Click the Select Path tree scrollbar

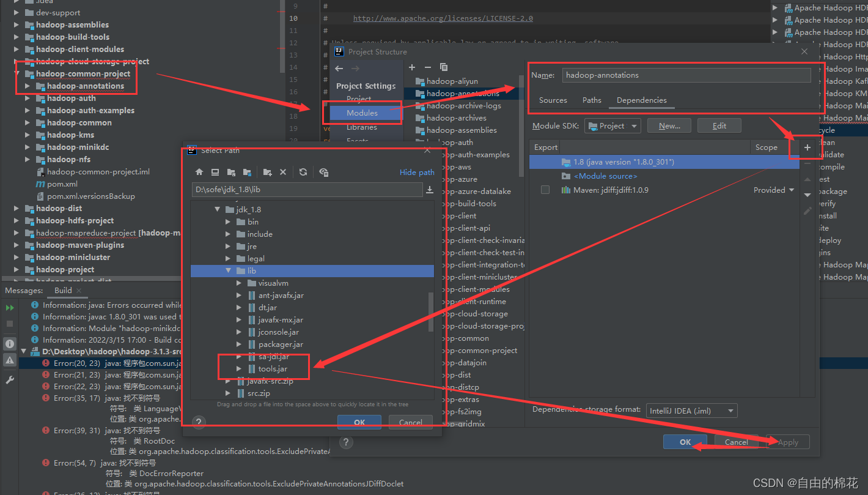(431, 312)
